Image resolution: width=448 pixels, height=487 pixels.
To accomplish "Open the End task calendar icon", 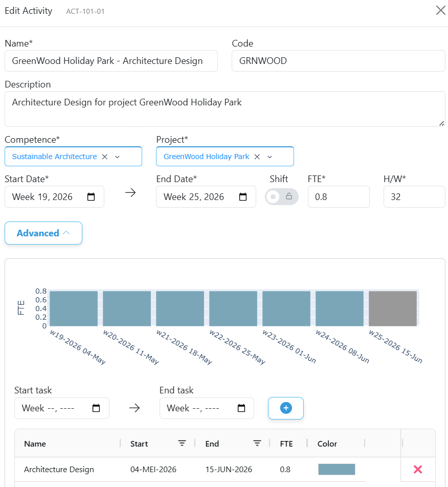I will (x=241, y=408).
